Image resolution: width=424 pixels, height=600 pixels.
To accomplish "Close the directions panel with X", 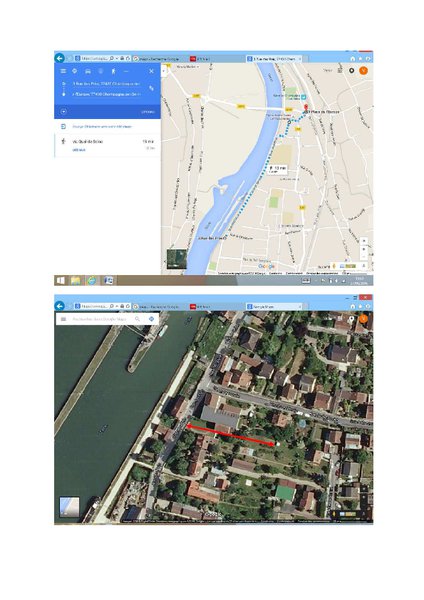I will point(152,71).
